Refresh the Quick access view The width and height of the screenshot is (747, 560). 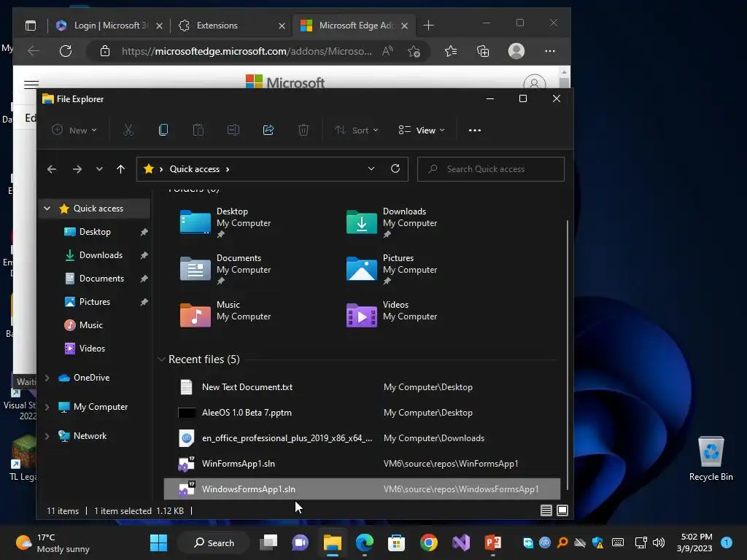tap(395, 168)
